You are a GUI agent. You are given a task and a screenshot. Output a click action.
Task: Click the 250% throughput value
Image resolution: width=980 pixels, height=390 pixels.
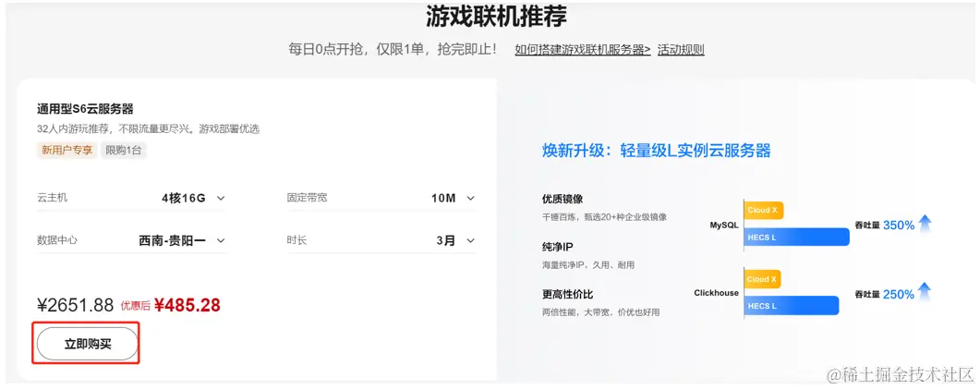[899, 294]
